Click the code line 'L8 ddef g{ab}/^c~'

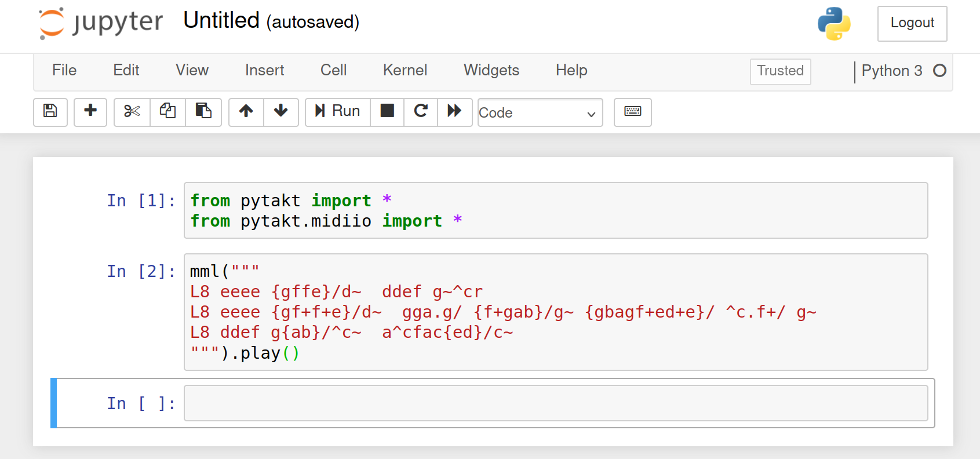276,333
